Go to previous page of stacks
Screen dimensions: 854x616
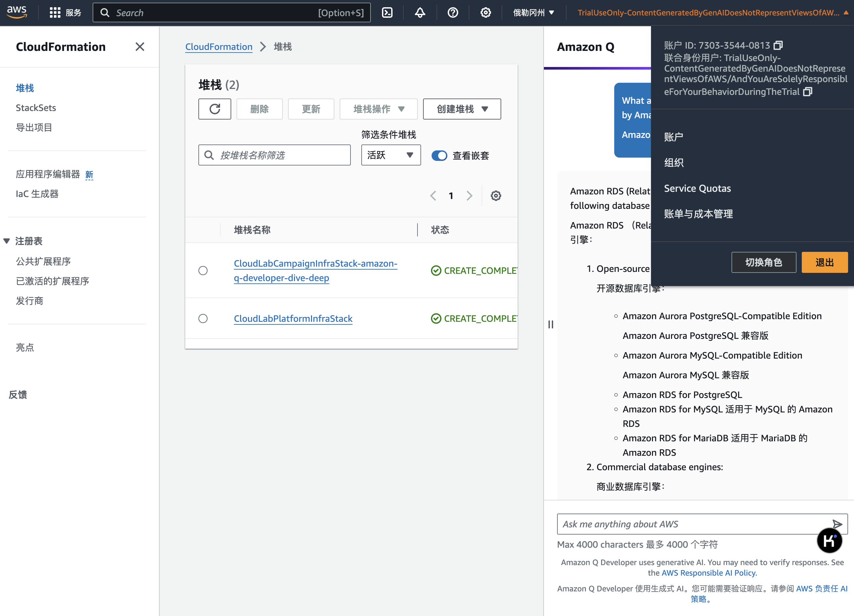click(433, 196)
